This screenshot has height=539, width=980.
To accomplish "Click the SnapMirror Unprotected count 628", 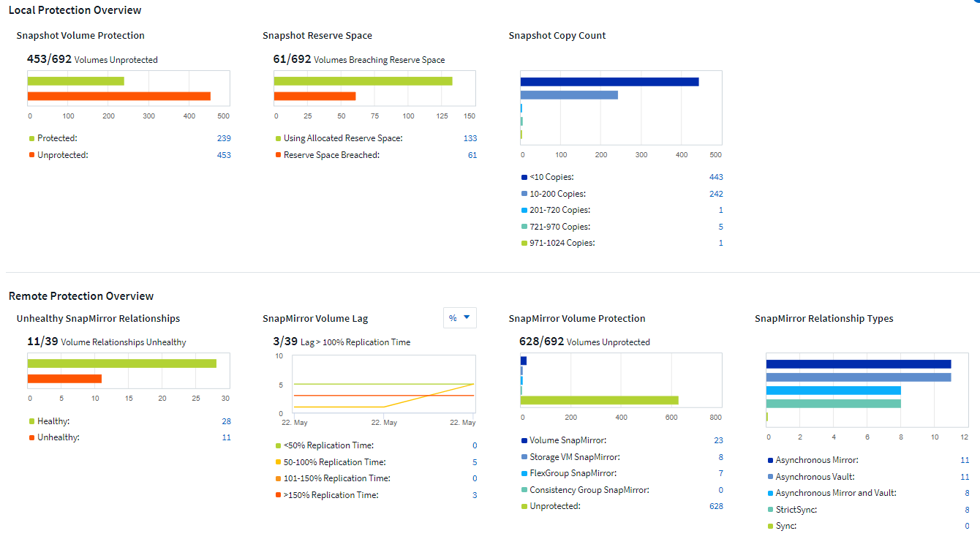I will pyautogui.click(x=716, y=506).
